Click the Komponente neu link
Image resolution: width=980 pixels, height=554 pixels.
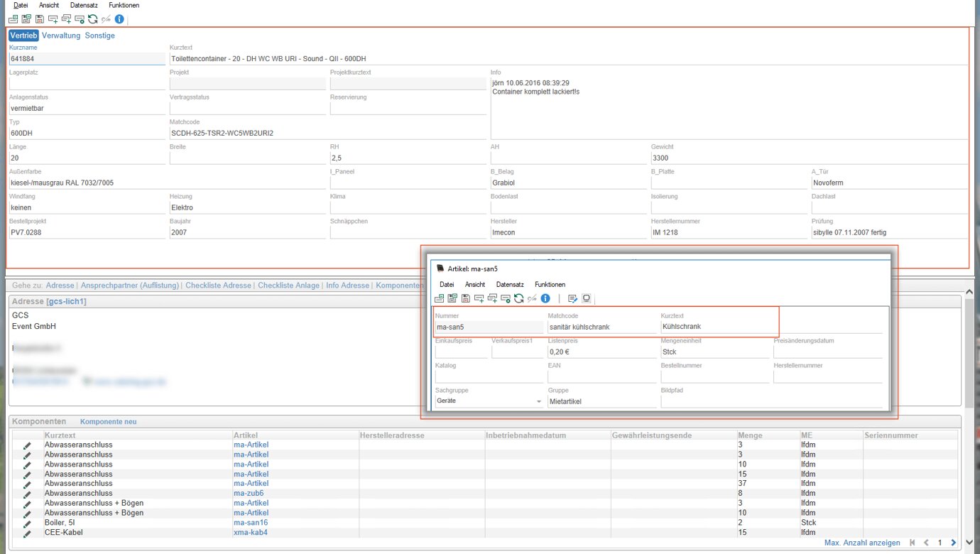point(108,422)
